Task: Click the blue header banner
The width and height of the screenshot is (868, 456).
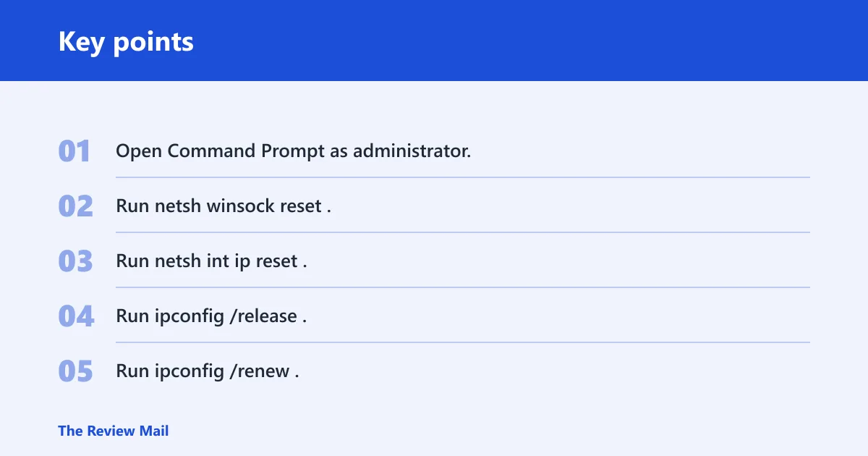Action: click(x=434, y=41)
